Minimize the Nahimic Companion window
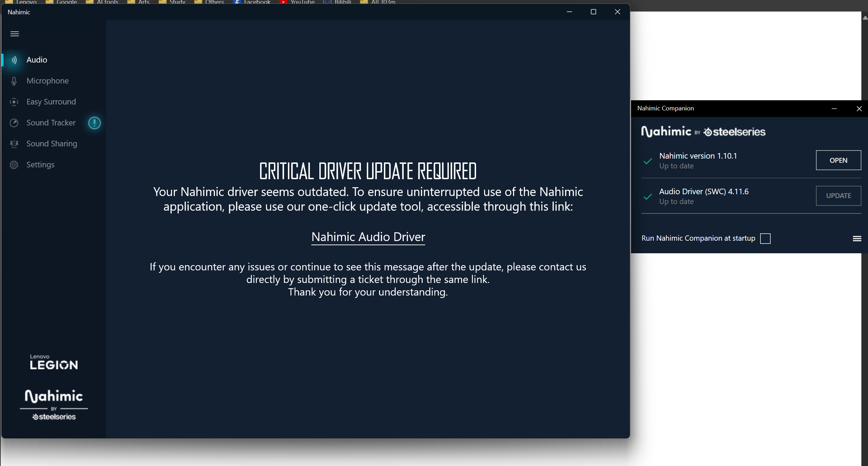This screenshot has height=466, width=868. (x=834, y=109)
